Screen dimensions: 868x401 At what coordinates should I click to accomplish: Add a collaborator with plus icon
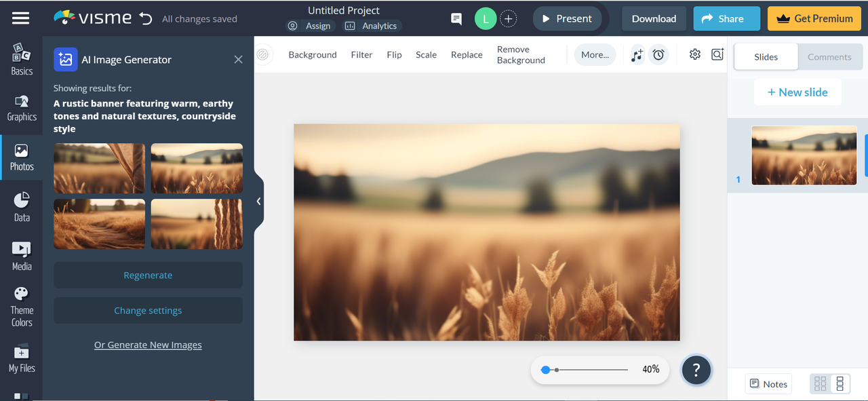tap(509, 18)
